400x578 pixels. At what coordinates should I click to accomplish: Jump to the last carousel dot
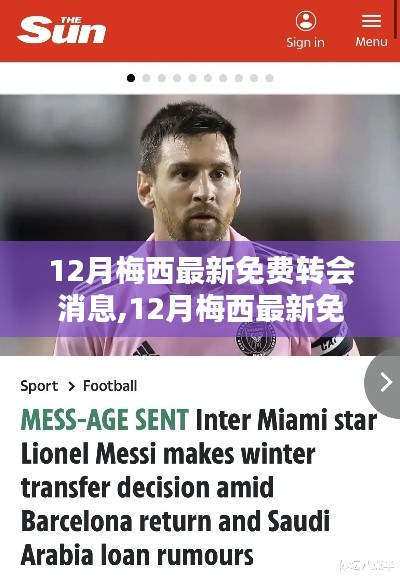pyautogui.click(x=269, y=78)
